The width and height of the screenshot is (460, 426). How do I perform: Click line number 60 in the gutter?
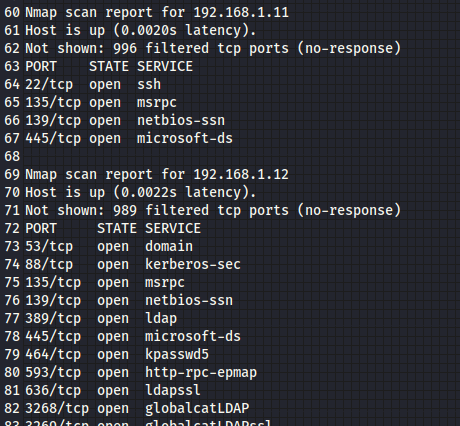point(12,13)
